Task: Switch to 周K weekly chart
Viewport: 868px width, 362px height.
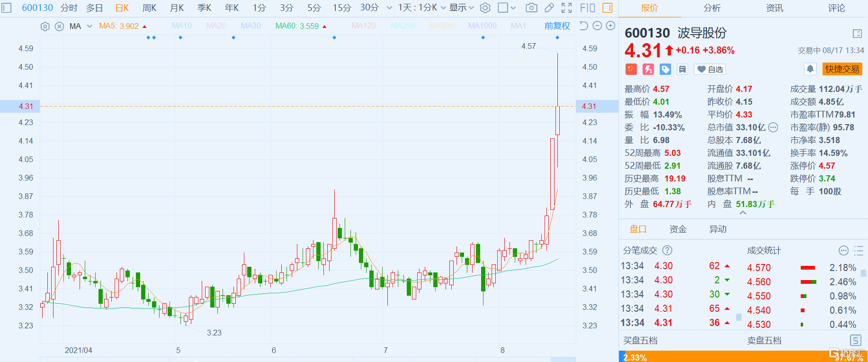Action: pos(149,8)
